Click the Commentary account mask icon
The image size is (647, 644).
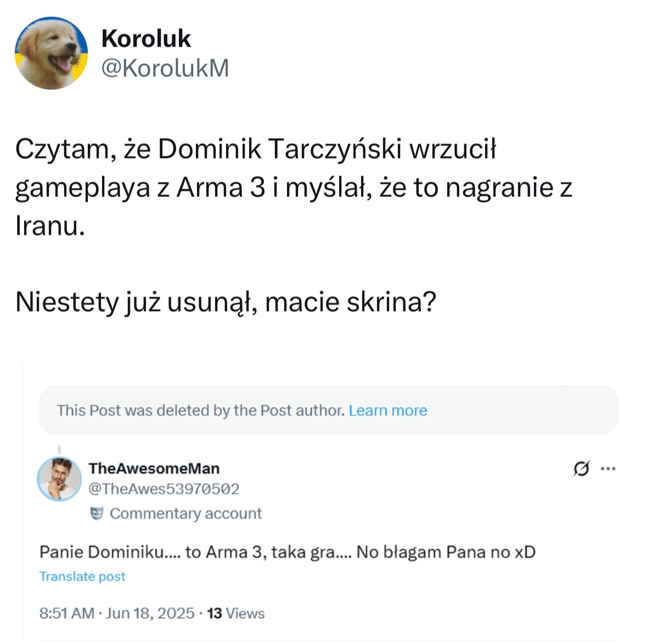97,513
